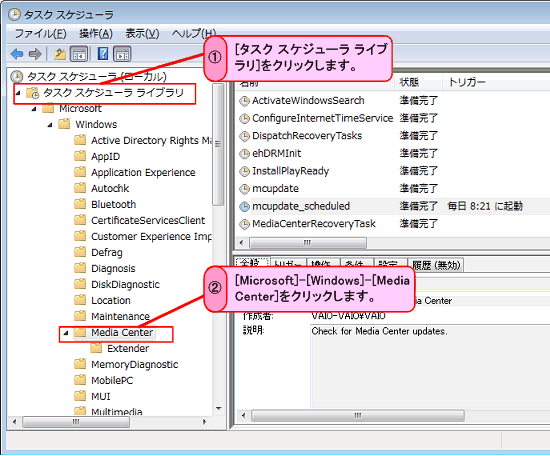
Task: Click the Task Scheduler clock icon in title bar
Action: click(x=14, y=14)
